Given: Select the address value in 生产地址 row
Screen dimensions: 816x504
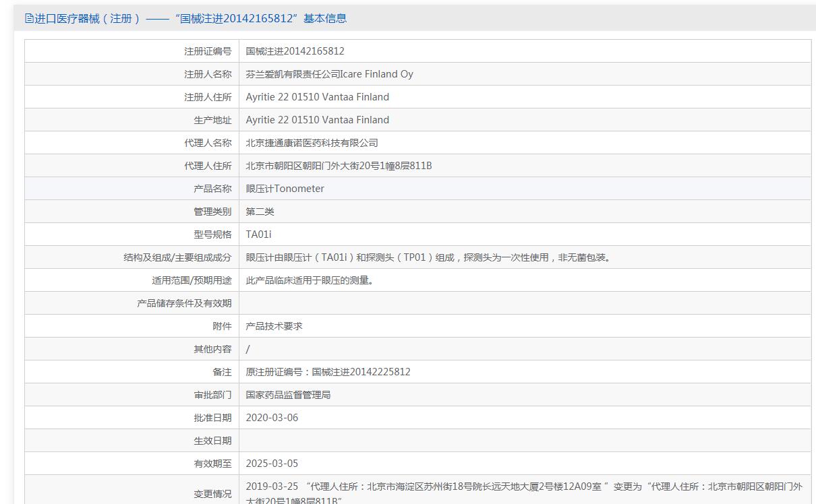Looking at the screenshot, I should (317, 120).
